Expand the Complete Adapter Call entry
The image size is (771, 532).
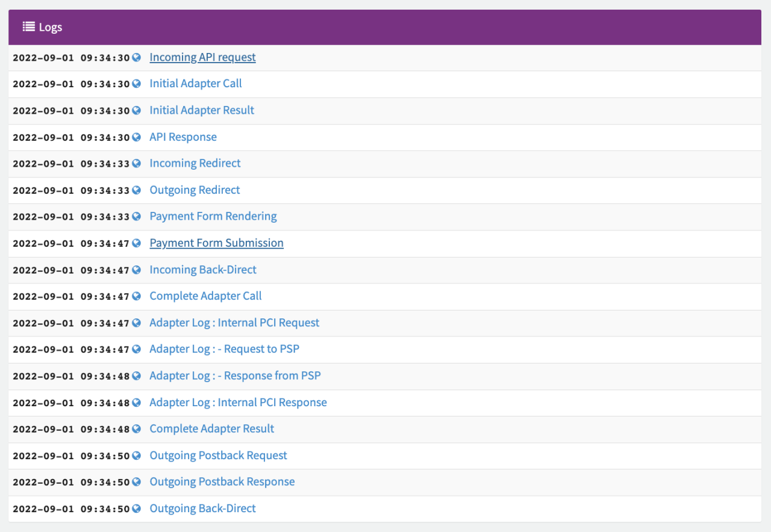tap(205, 295)
